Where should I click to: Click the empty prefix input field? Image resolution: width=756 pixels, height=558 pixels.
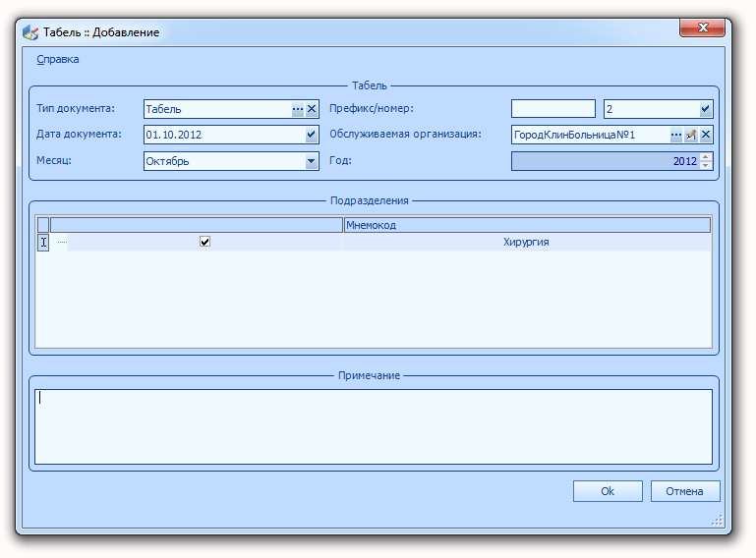[553, 109]
